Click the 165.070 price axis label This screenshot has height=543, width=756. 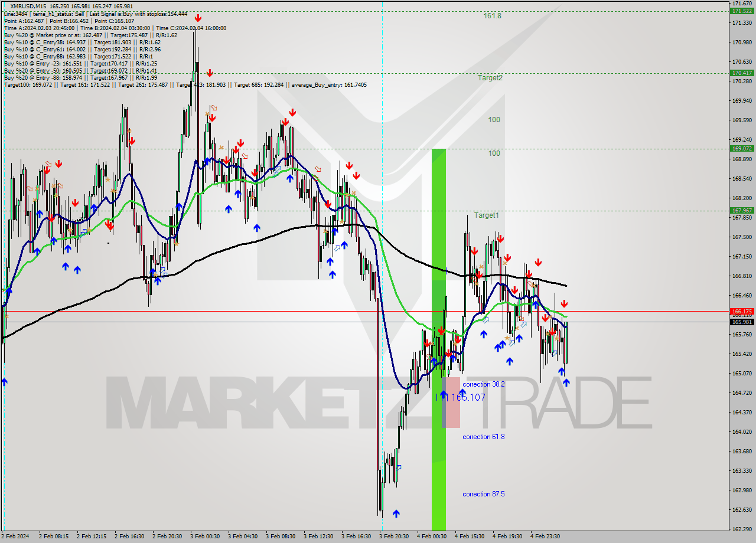click(742, 373)
